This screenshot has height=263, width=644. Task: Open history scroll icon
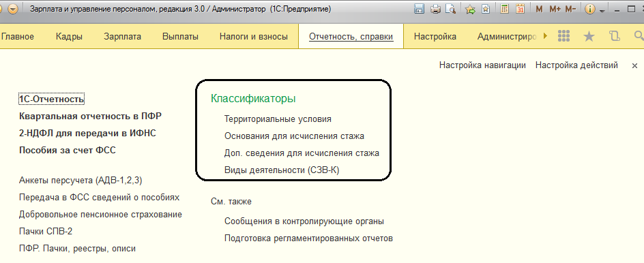pos(615,36)
